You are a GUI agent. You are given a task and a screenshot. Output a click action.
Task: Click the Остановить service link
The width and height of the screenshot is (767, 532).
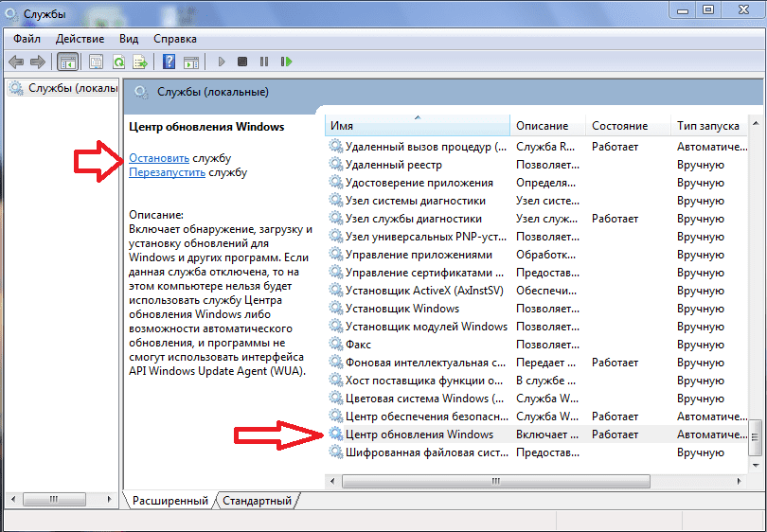pyautogui.click(x=159, y=157)
